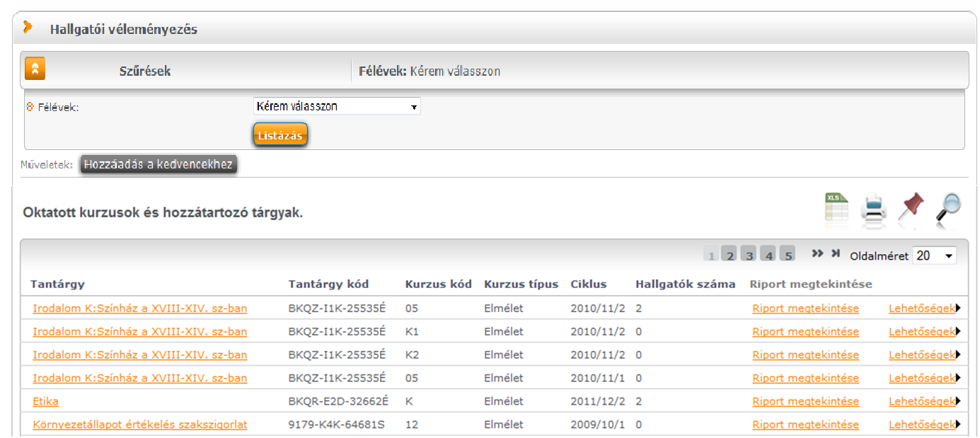Open the Oldalméret page size dropdown
This screenshot has height=438, width=980.
point(934,255)
